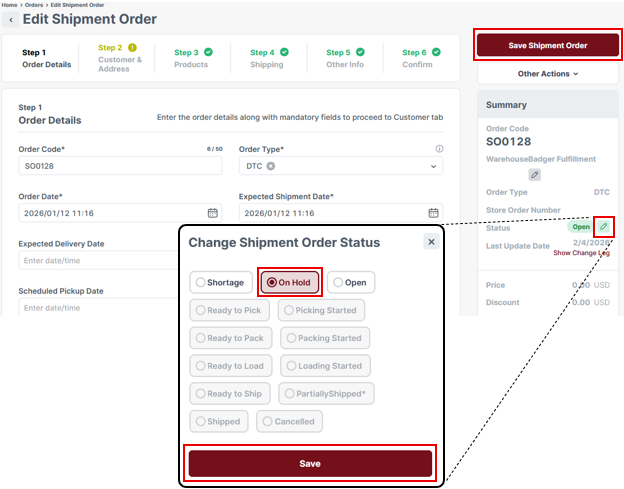This screenshot has width=624, height=489.
Task: Click the Order Code input field
Action: [x=120, y=166]
